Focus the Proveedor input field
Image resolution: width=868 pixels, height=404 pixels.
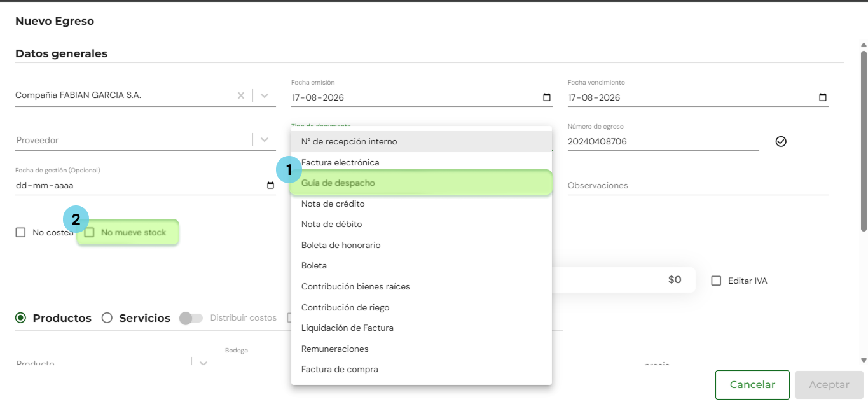(x=134, y=140)
